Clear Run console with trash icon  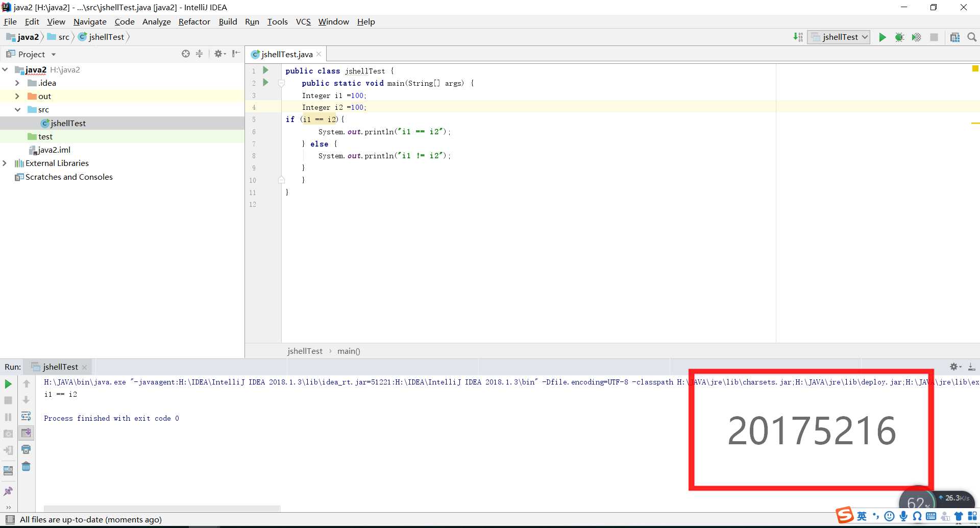click(x=27, y=466)
